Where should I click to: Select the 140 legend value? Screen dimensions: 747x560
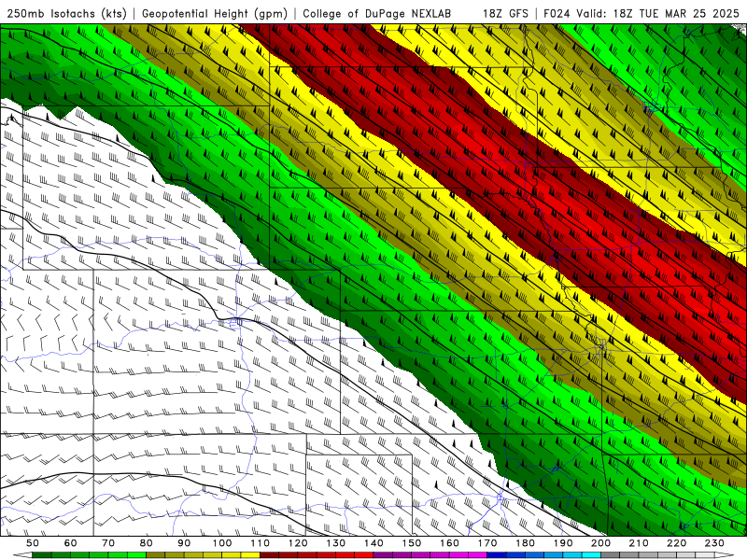373,543
